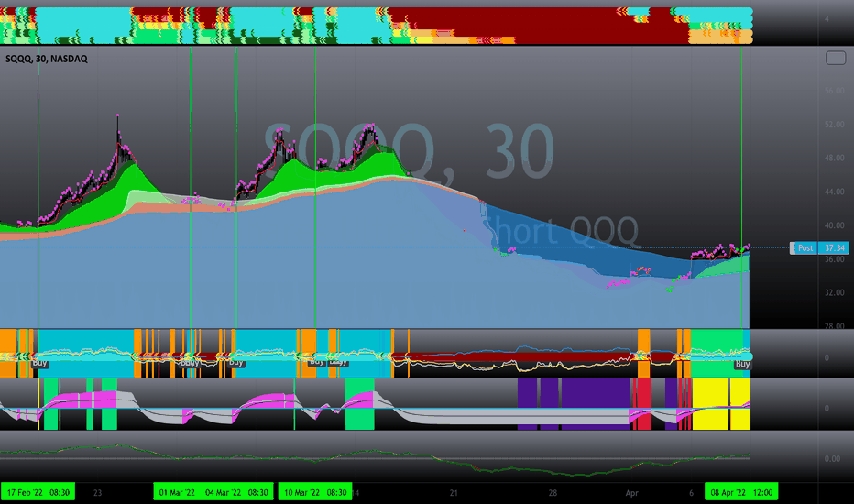Click the Buy label near 17 Feb line
854x504 pixels.
point(39,363)
